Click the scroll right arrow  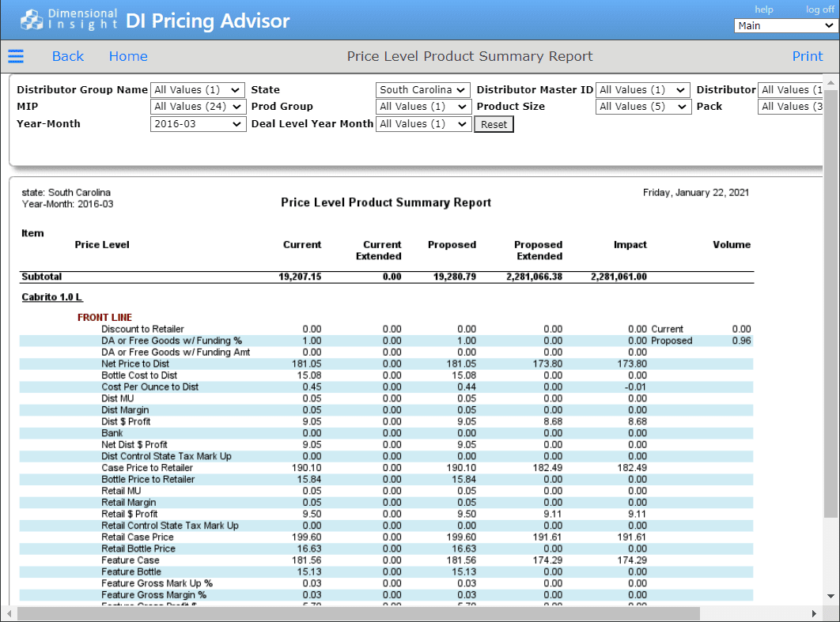click(x=814, y=613)
